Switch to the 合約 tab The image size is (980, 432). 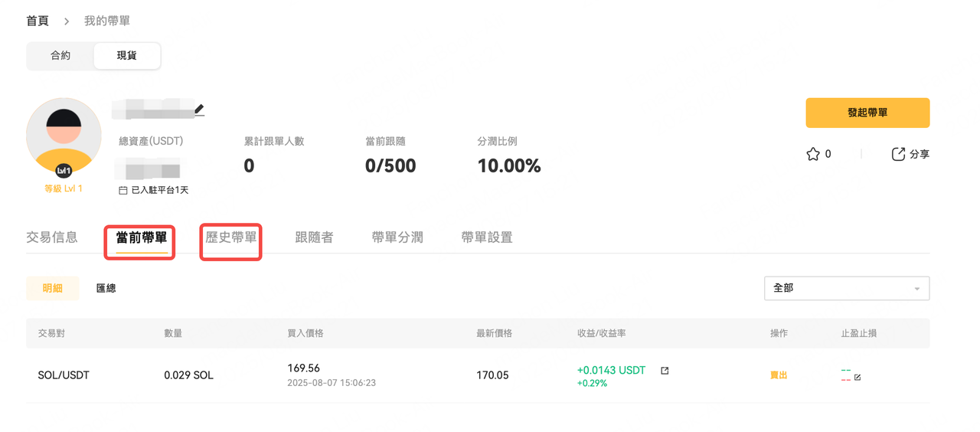pos(60,56)
